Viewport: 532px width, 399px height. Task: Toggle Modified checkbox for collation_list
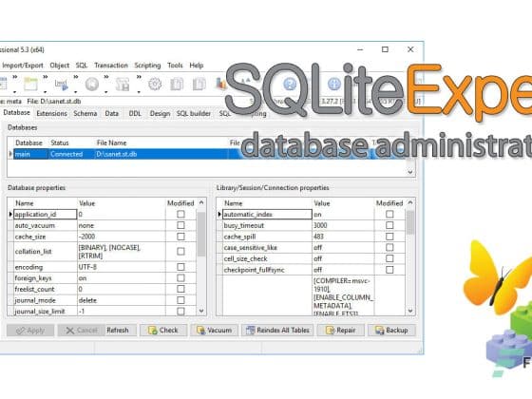[180, 252]
